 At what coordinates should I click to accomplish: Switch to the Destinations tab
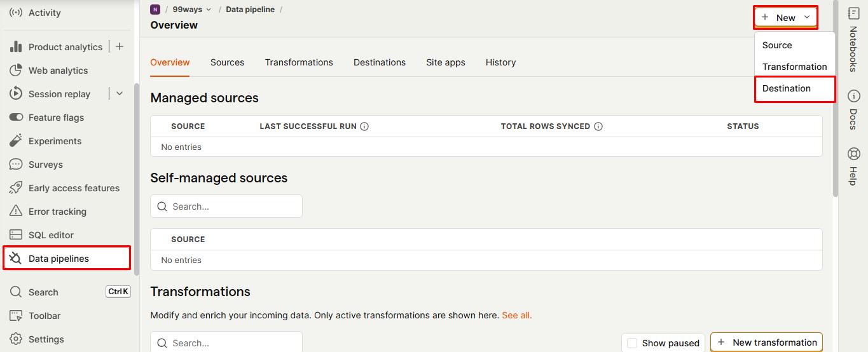click(x=380, y=62)
